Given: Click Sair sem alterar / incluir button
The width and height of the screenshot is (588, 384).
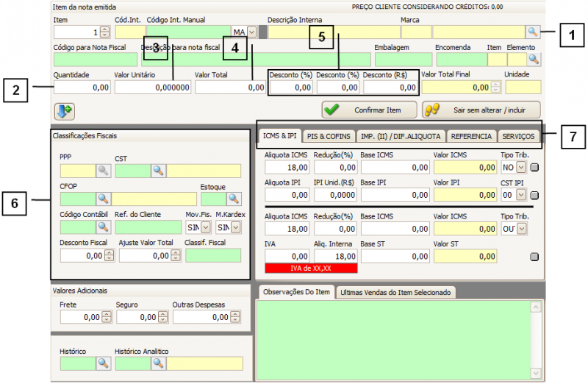Looking at the screenshot, I should point(481,110).
